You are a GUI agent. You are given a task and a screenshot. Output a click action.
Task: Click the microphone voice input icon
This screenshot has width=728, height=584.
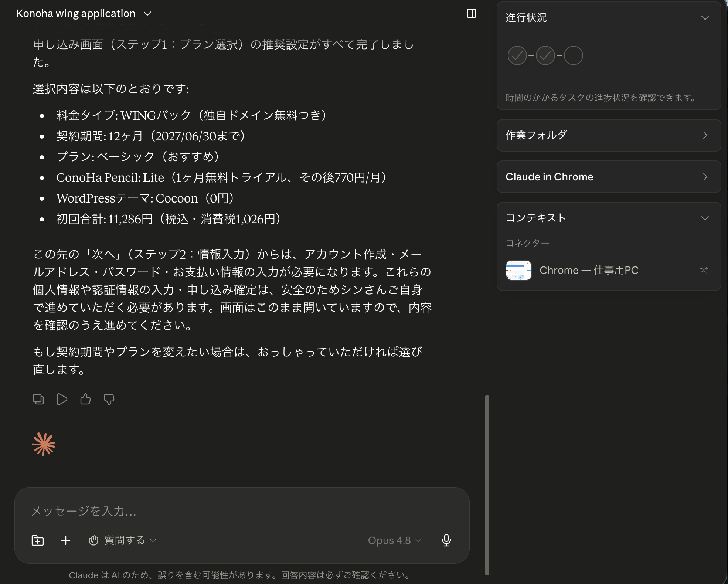pos(446,540)
